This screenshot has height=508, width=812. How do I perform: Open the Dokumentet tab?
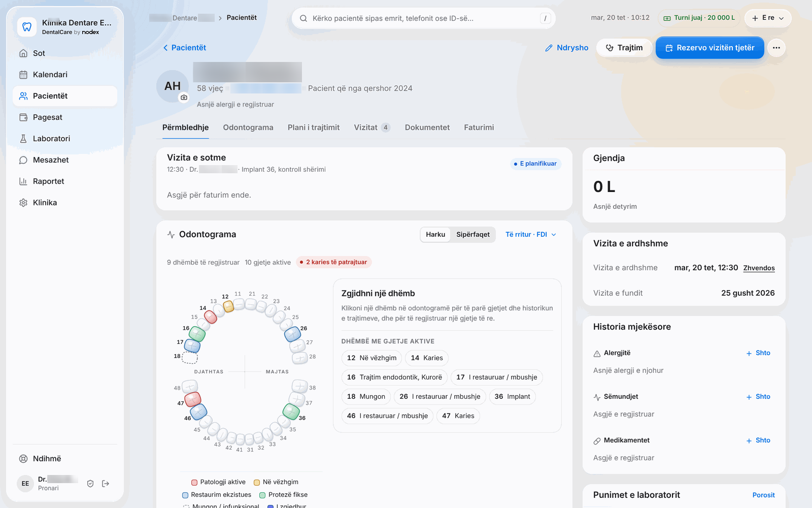click(x=427, y=128)
